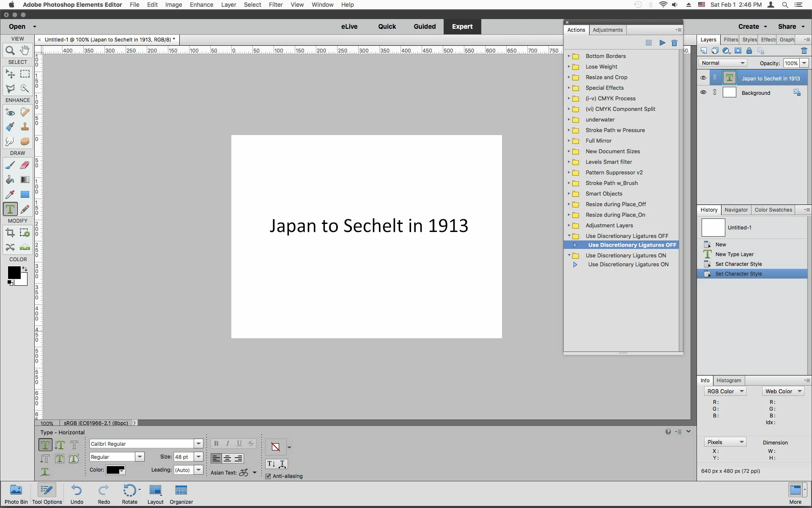Play the selected action
Image resolution: width=812 pixels, height=508 pixels.
[x=662, y=43]
